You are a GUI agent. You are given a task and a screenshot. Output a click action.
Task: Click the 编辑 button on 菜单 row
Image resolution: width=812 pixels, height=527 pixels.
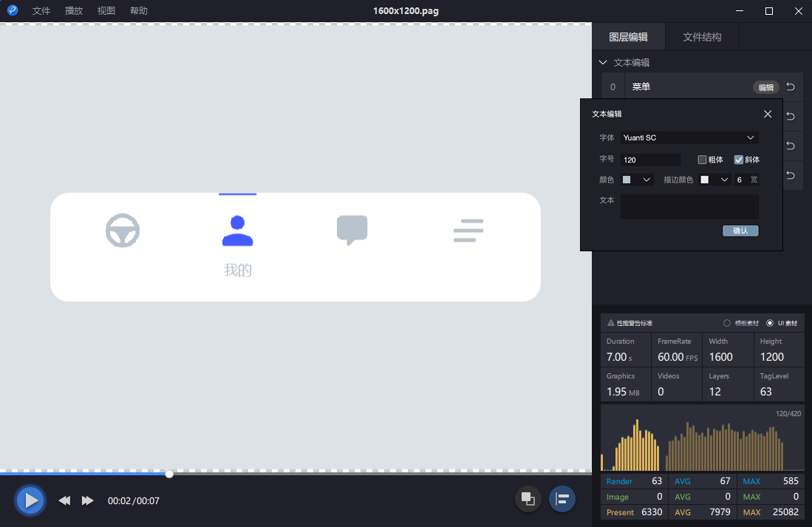pyautogui.click(x=766, y=87)
